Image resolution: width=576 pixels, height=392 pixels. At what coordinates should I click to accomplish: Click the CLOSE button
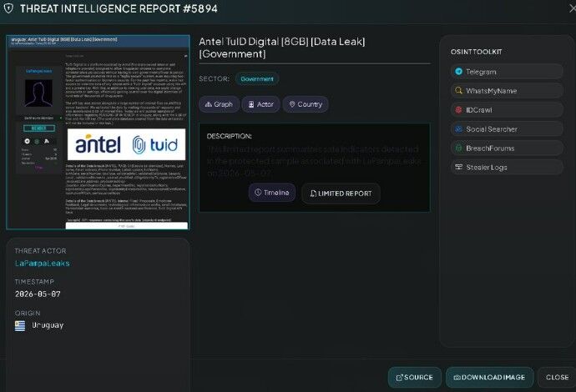click(557, 377)
